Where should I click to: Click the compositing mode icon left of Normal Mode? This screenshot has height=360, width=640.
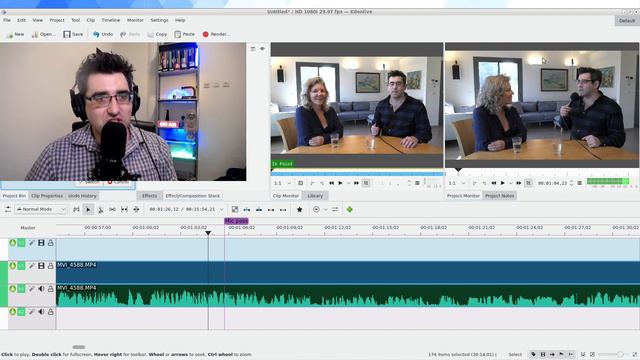[x=8, y=209]
